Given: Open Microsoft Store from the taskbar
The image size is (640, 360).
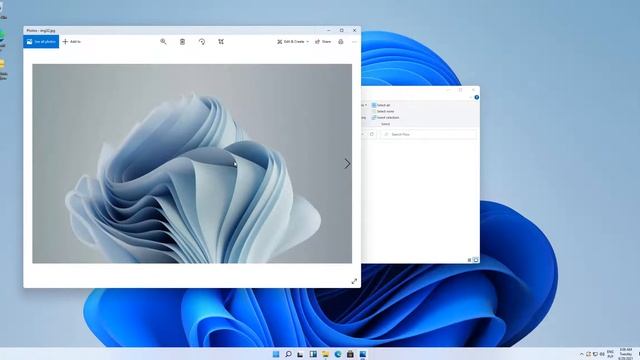Looking at the screenshot, I should coord(350,354).
